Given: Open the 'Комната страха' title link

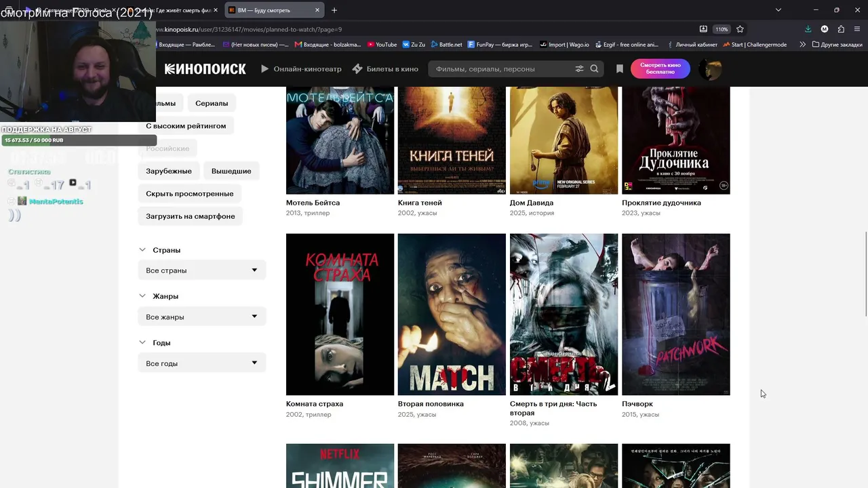Looking at the screenshot, I should tap(315, 404).
